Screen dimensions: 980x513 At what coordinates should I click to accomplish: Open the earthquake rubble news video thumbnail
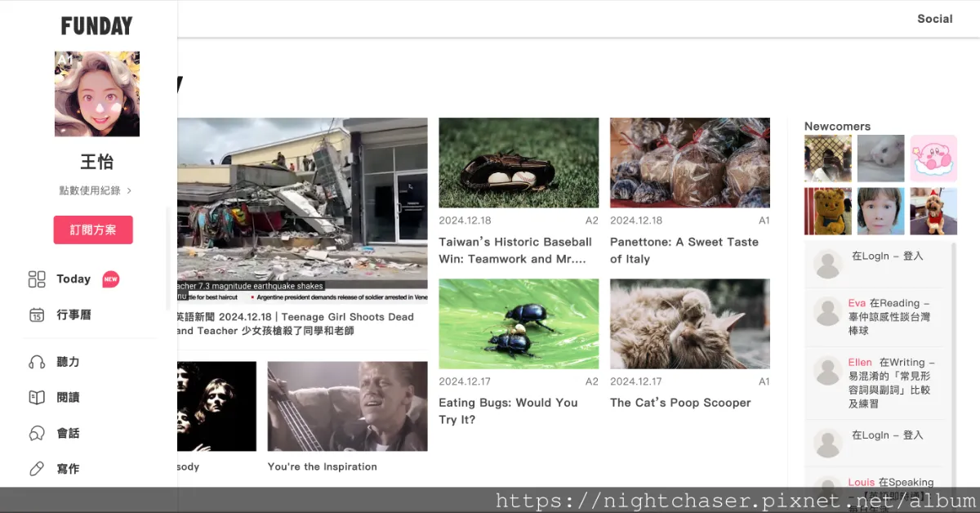point(302,210)
